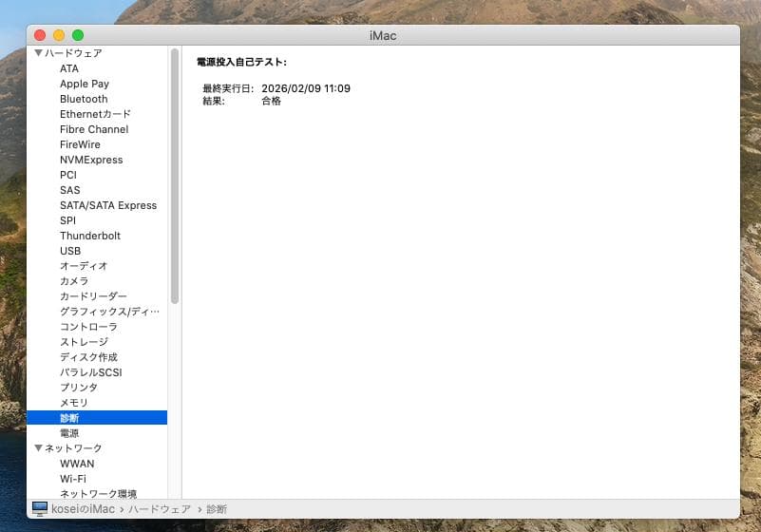The width and height of the screenshot is (761, 532).
Task: Click the ネットワーク section header
Action: tap(73, 448)
